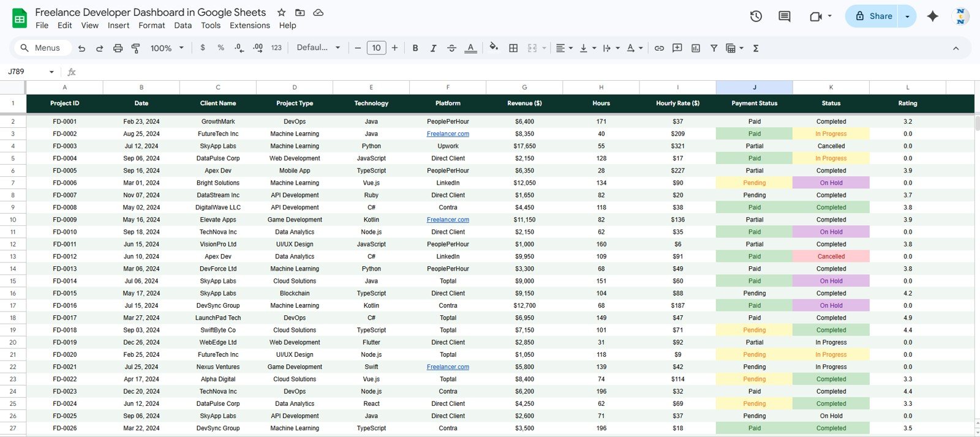Open Share options dropdown arrow
The height and width of the screenshot is (437, 980).
click(x=907, y=17)
